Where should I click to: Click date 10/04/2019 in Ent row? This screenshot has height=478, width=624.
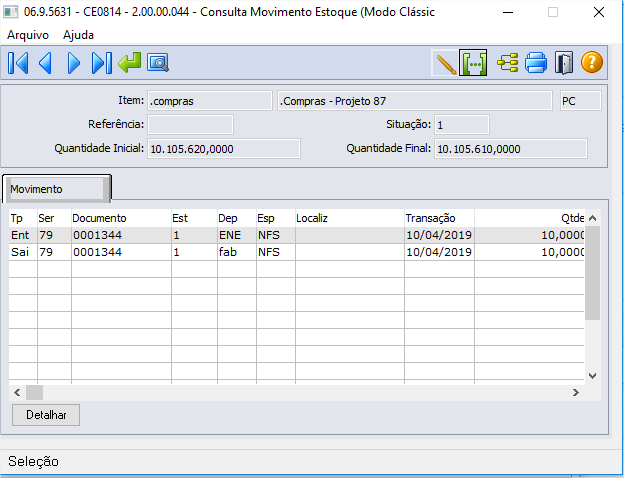coord(439,235)
